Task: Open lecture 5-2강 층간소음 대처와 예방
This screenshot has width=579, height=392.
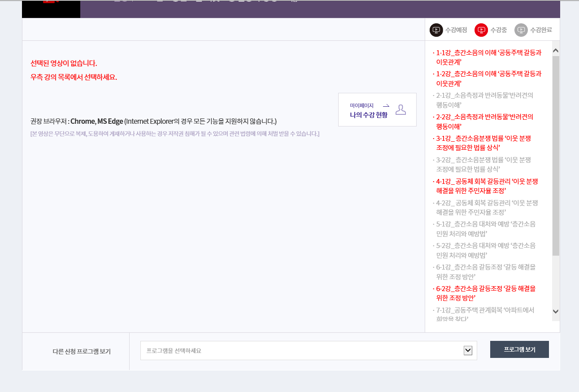Action: [485, 251]
